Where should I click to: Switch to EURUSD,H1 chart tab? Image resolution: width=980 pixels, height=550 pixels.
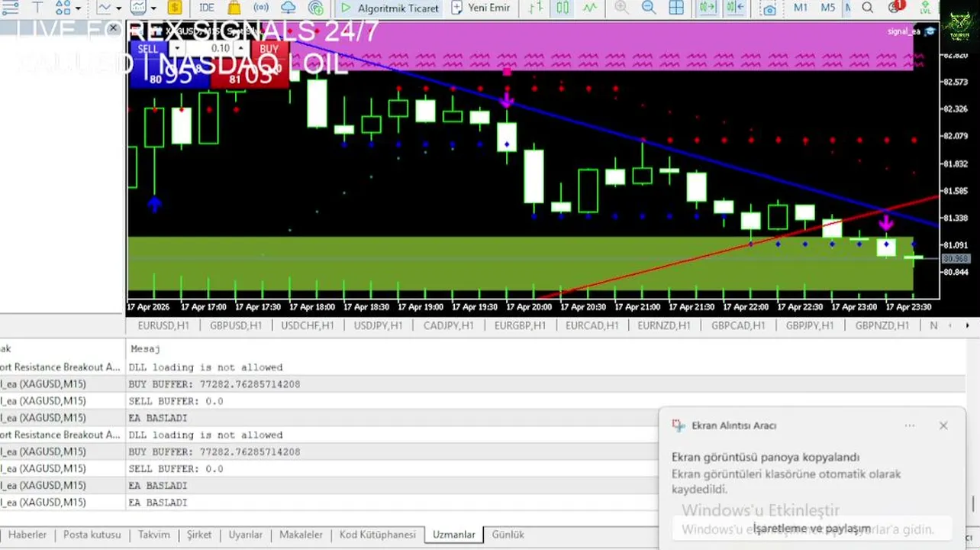coord(163,325)
